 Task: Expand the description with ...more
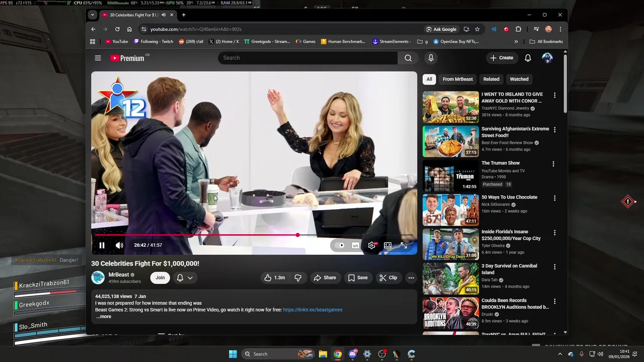104,317
